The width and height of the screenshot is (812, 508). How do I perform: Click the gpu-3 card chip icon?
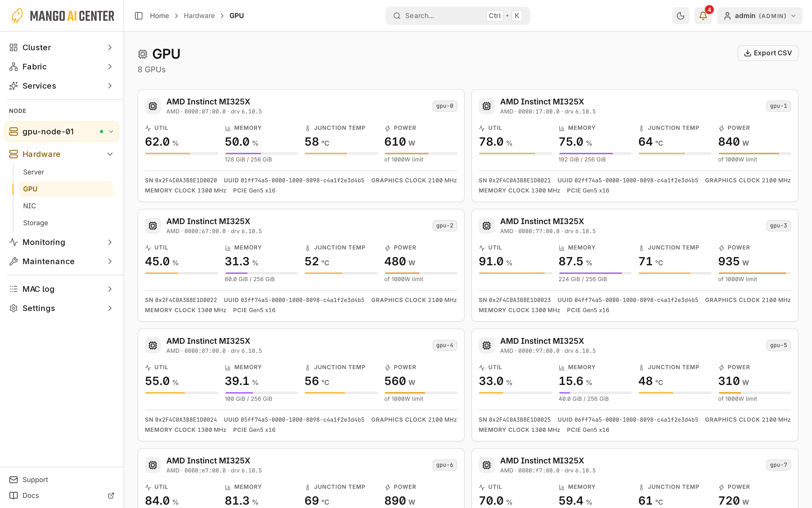pyautogui.click(x=486, y=226)
